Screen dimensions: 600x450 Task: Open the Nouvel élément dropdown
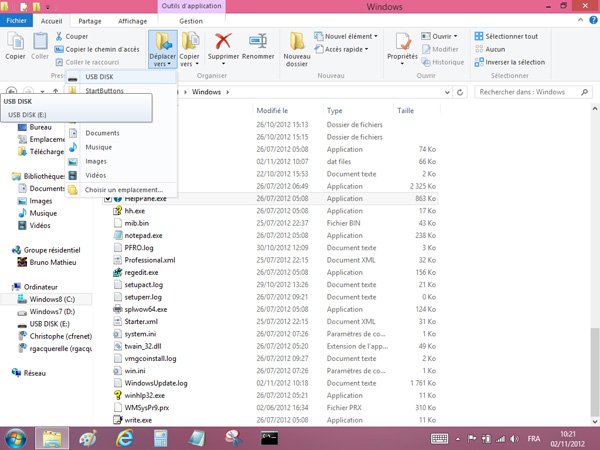(346, 36)
